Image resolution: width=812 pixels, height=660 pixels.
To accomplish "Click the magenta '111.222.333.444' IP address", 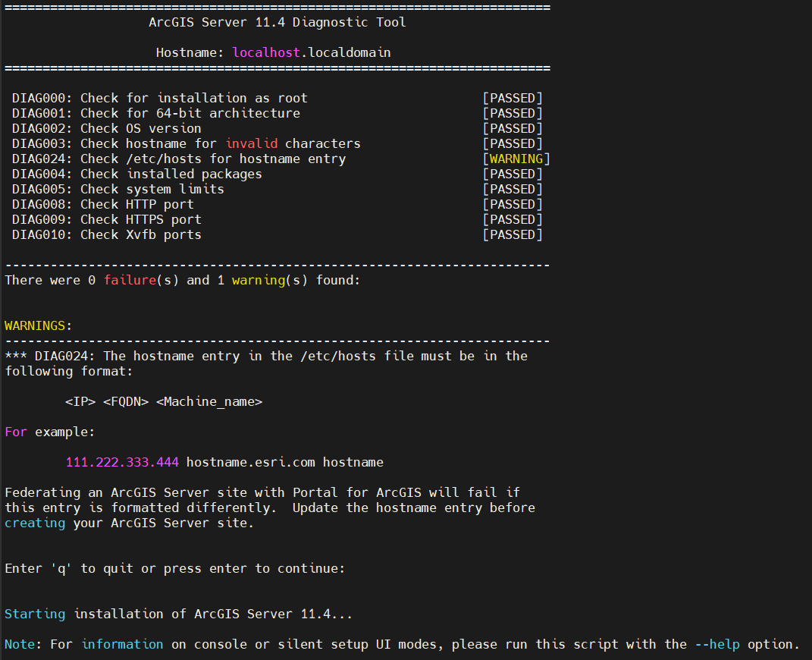I will click(122, 463).
